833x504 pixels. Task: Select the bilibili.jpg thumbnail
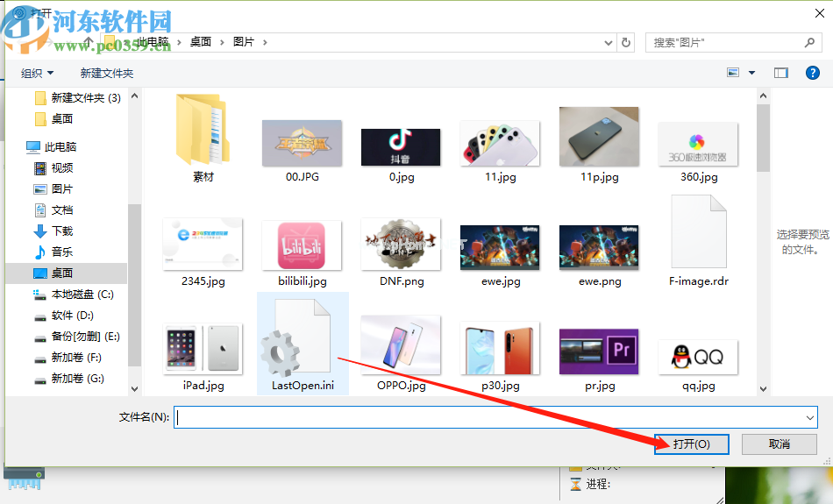[x=302, y=245]
